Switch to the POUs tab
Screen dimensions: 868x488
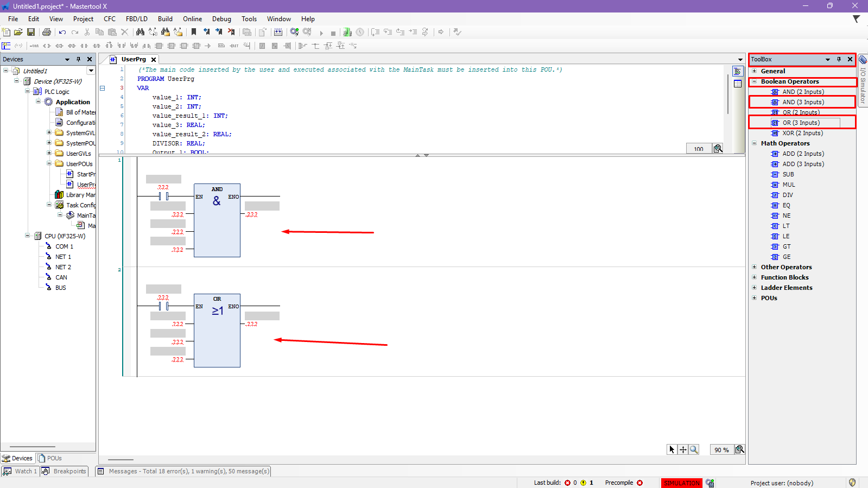(50, 458)
